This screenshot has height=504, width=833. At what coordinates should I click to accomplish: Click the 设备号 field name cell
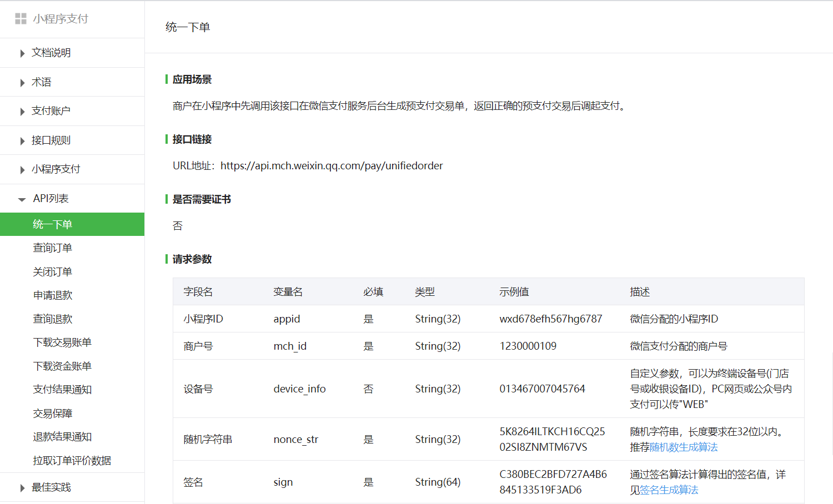[x=198, y=389]
